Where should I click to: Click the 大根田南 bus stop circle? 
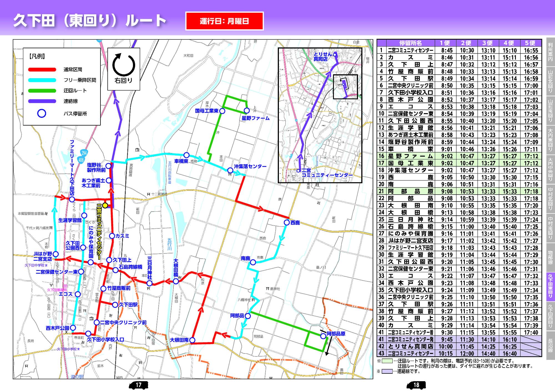point(192,340)
